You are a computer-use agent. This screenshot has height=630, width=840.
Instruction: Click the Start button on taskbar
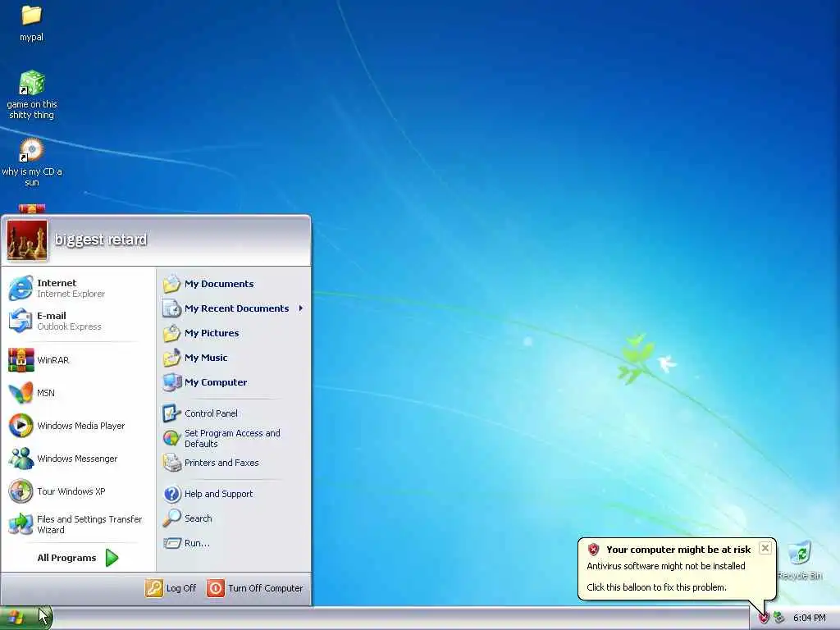tap(25, 619)
